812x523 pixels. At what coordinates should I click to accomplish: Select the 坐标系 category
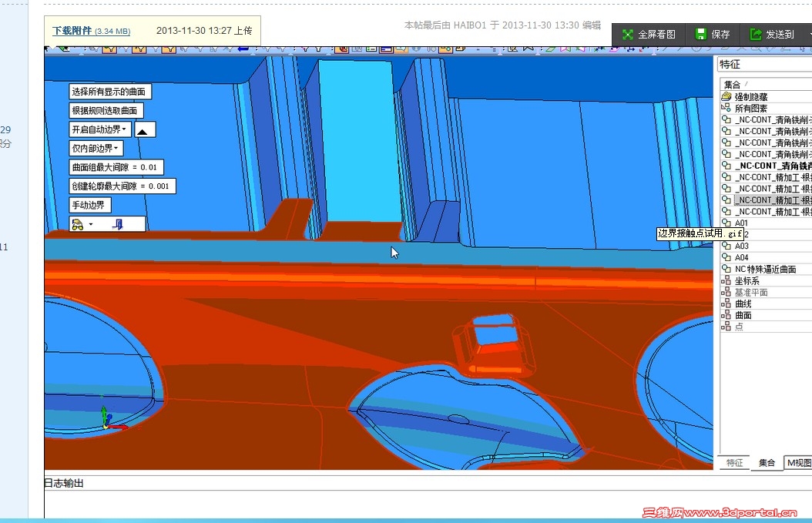[x=766, y=280]
